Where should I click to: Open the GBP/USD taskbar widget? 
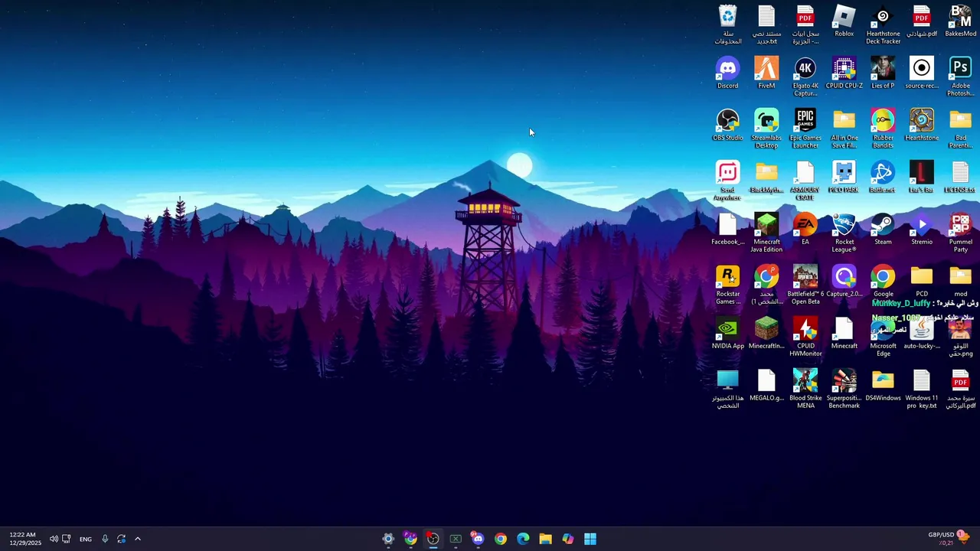pos(949,539)
